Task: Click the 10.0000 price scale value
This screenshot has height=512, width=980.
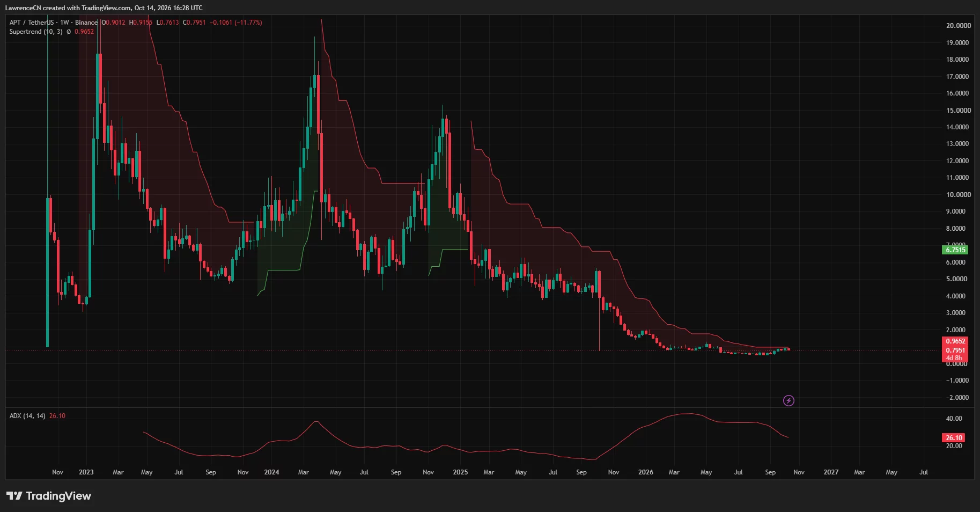Action: tap(959, 195)
